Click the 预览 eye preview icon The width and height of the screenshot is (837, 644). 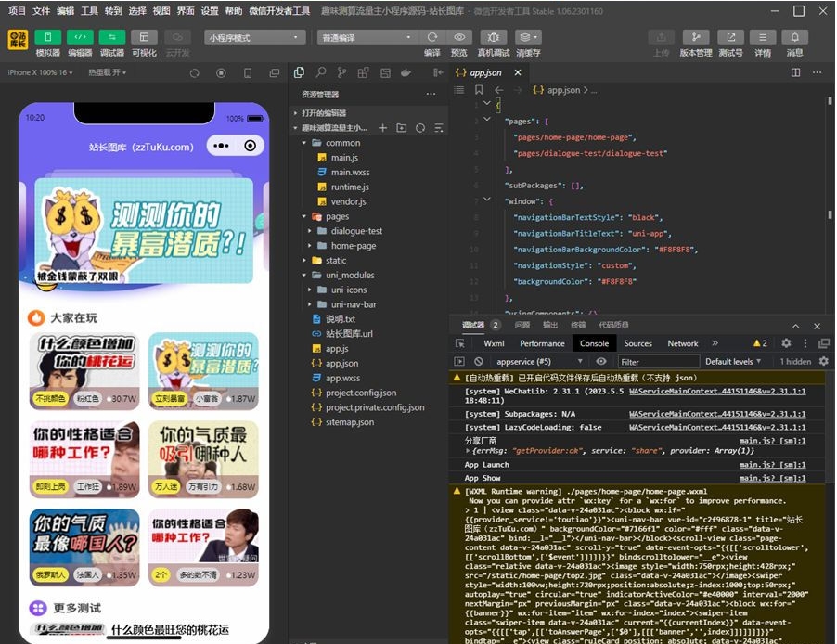(x=459, y=37)
